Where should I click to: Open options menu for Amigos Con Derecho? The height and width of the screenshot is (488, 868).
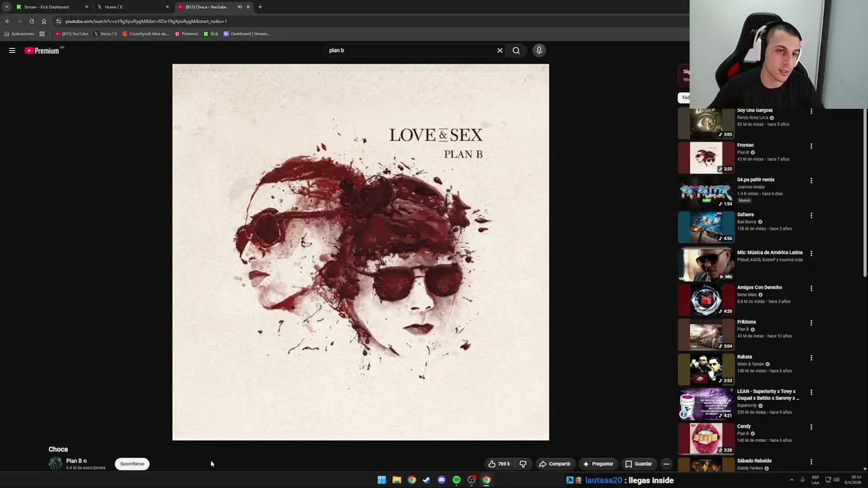[x=811, y=288]
